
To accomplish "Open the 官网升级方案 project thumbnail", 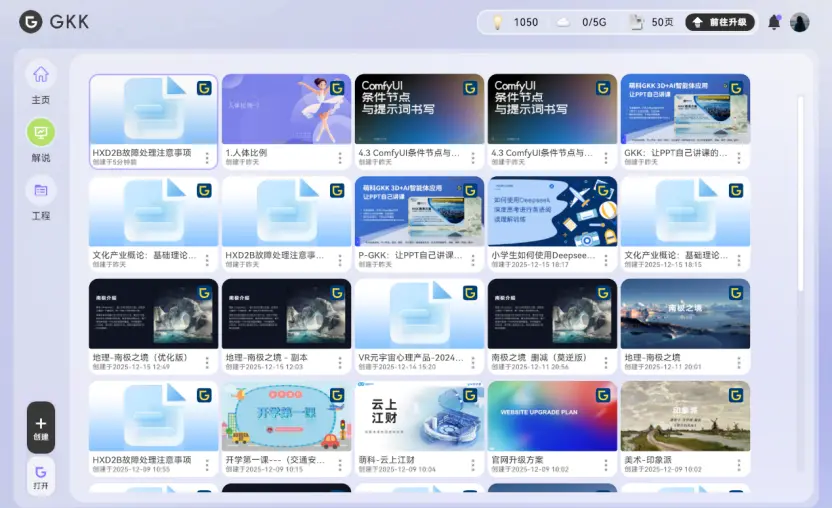I will pos(552,415).
